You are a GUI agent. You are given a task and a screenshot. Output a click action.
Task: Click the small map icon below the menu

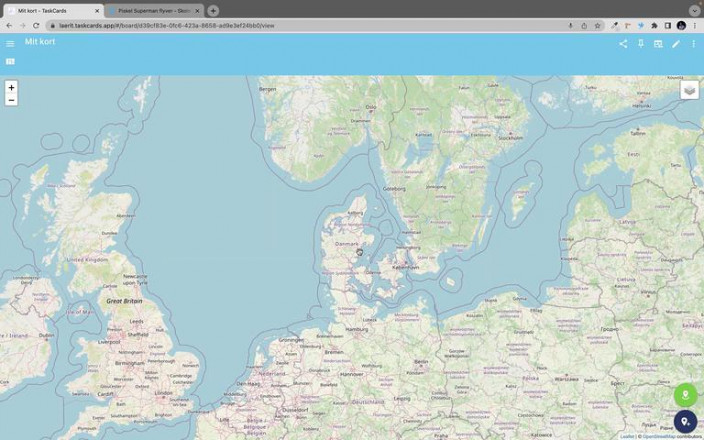click(10, 61)
